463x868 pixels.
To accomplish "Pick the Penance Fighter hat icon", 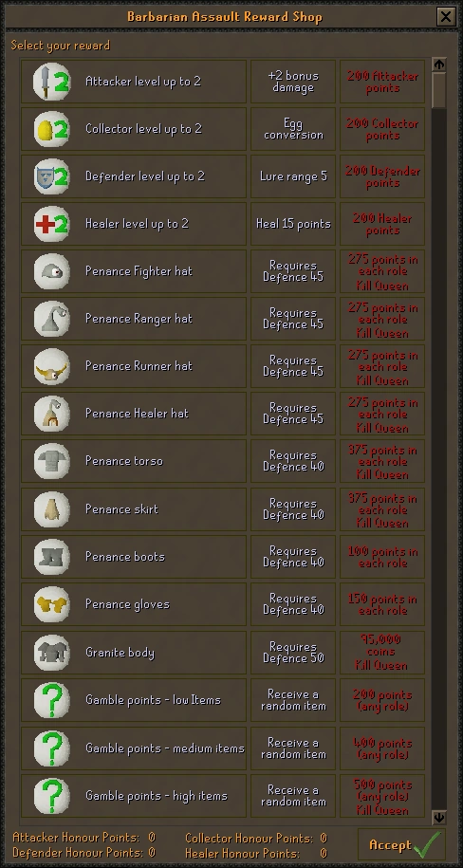I will click(x=52, y=272).
